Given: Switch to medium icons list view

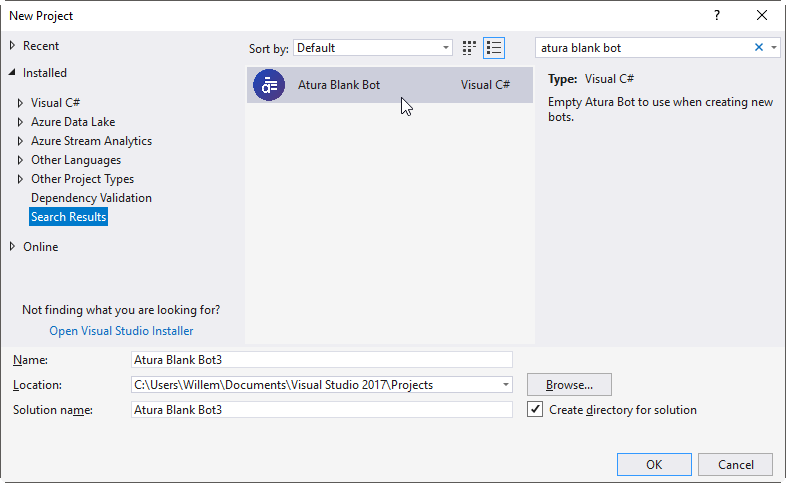Looking at the screenshot, I should coord(494,48).
